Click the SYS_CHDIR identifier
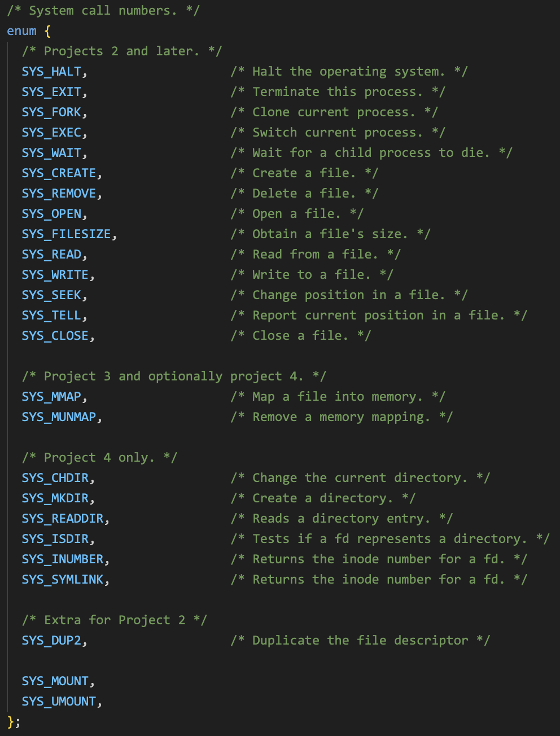Screen dimensions: 560x736 click(x=55, y=478)
